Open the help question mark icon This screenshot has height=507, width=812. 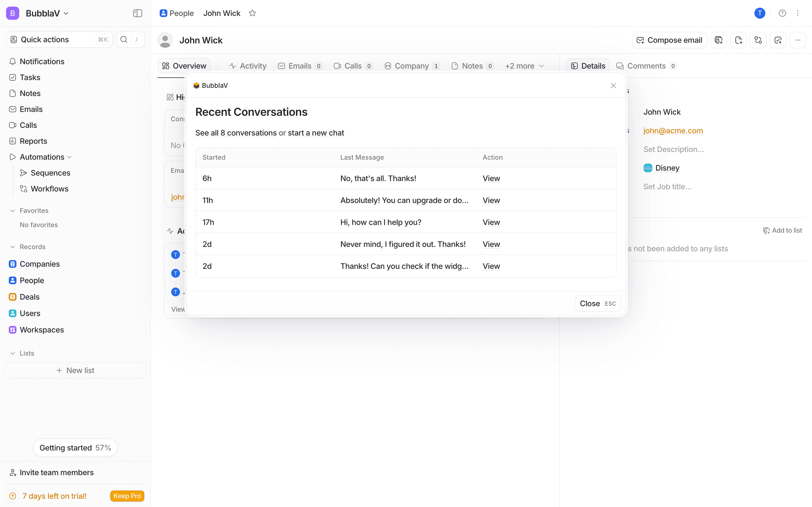(782, 13)
